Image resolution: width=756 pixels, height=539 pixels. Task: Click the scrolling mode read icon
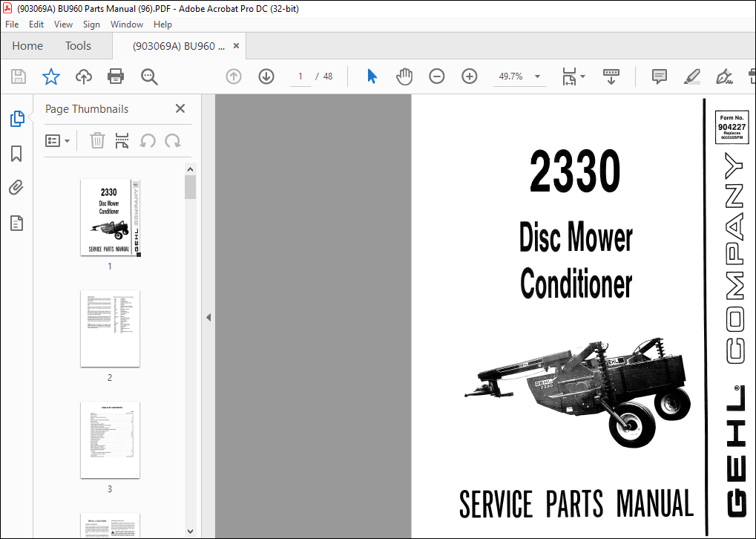611,76
